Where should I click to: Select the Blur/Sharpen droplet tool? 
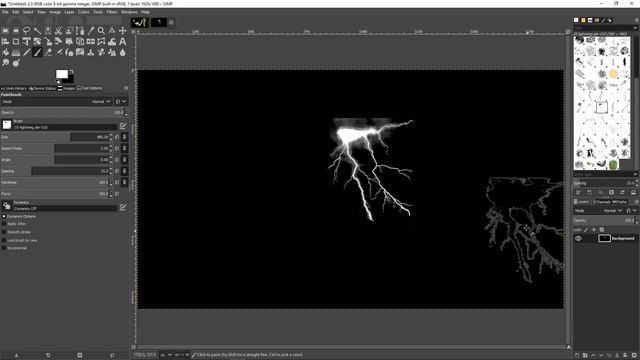click(122, 53)
